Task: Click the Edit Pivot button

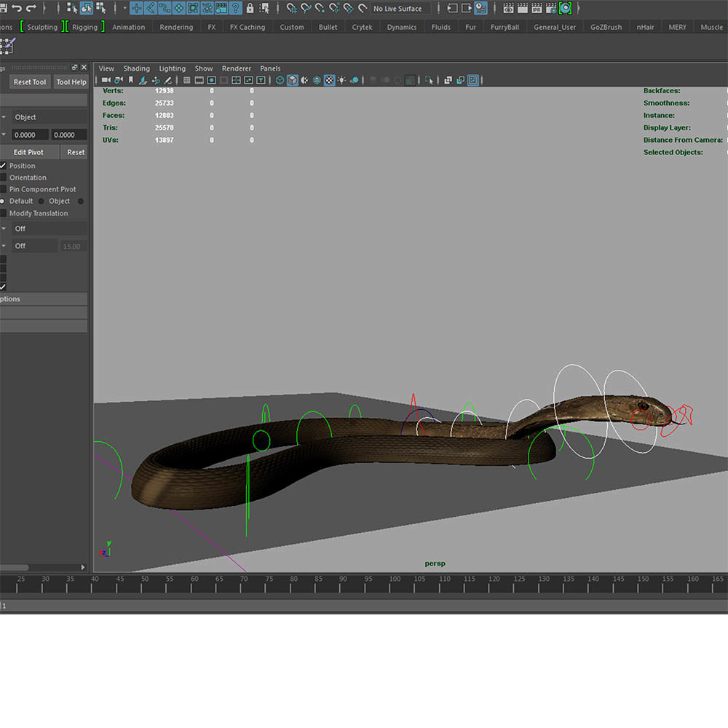Action: coord(29,152)
